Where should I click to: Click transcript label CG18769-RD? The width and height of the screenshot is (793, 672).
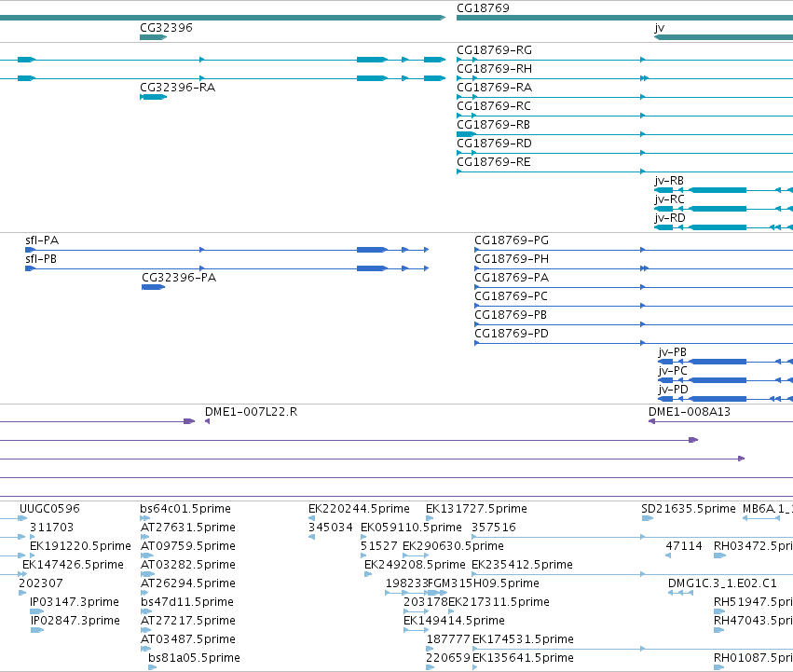point(494,144)
